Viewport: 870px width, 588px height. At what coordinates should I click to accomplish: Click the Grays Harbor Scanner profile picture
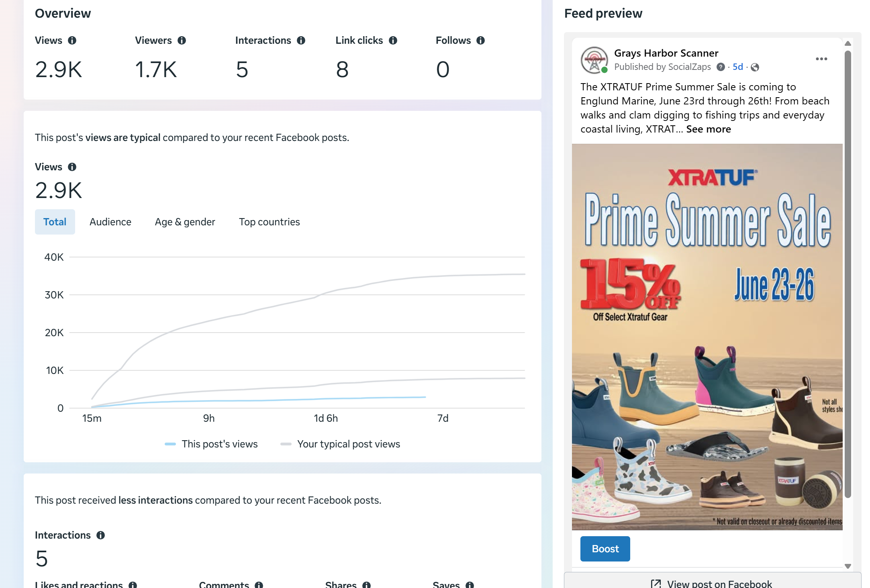click(x=594, y=60)
